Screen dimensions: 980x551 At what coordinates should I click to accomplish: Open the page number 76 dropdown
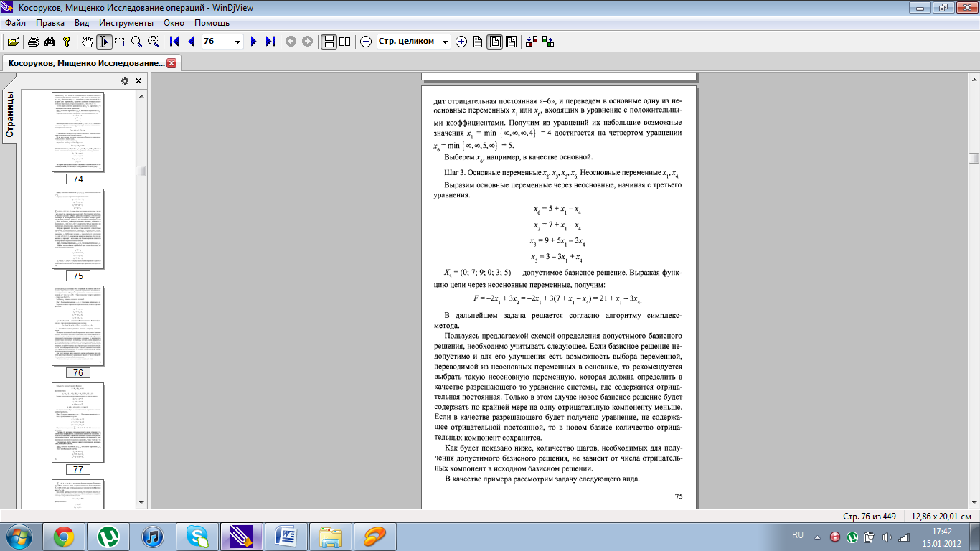238,42
